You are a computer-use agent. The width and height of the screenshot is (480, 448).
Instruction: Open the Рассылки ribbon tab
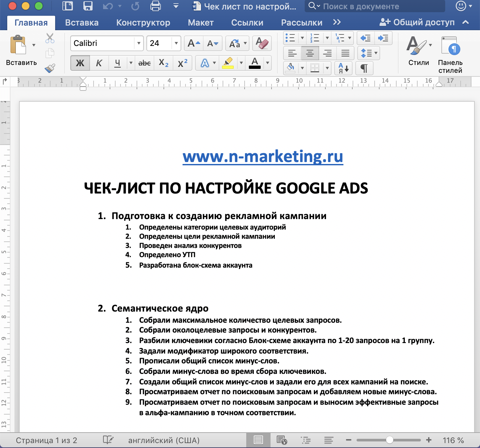tap(302, 23)
